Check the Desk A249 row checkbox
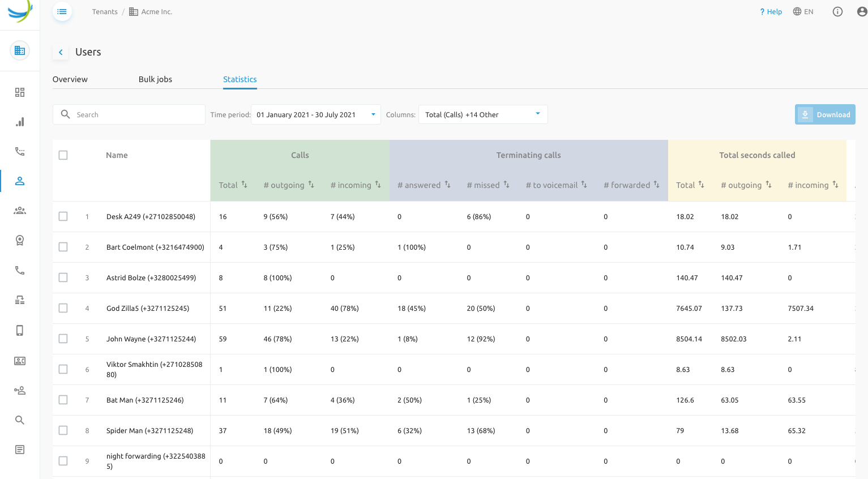Viewport: 868px width, 479px height. [x=63, y=216]
